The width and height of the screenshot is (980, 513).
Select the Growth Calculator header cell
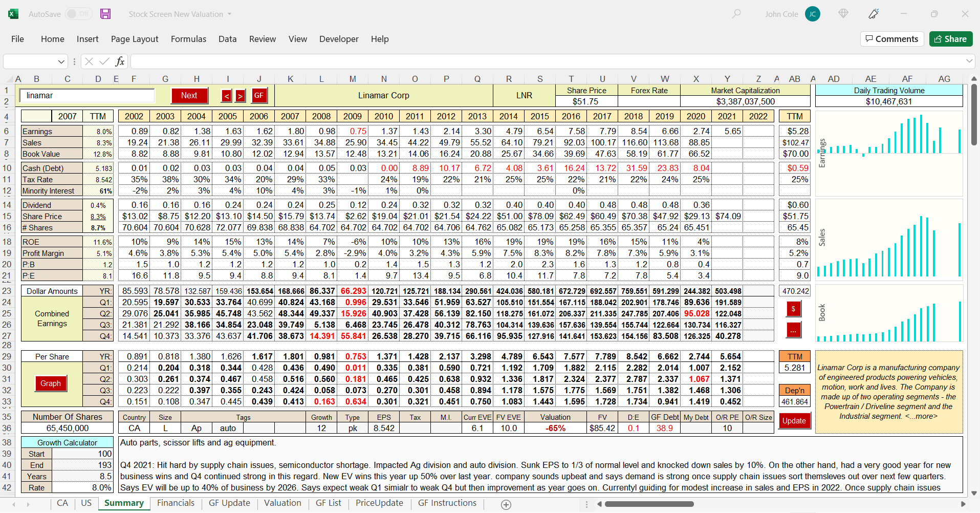(67, 442)
